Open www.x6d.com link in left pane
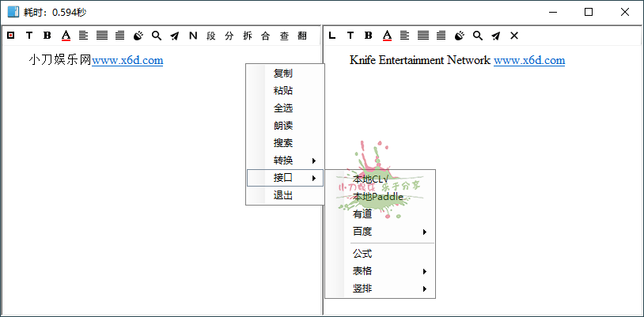The height and width of the screenshot is (317, 644). coord(127,59)
